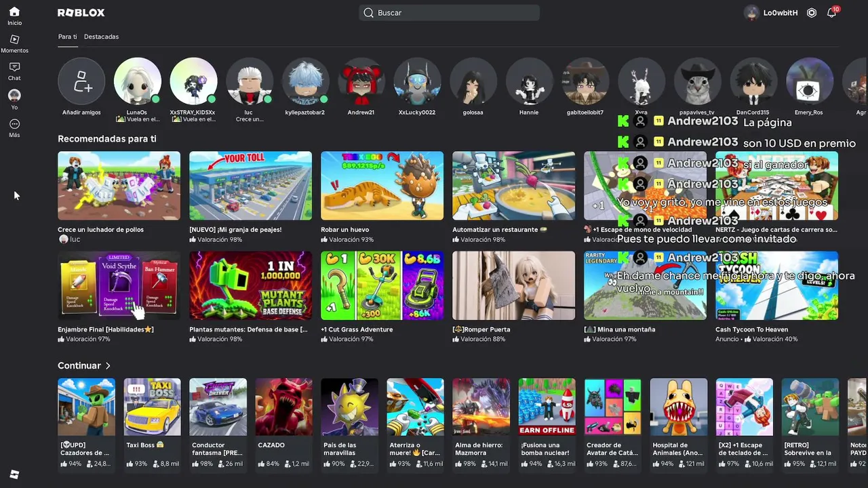Open friend LunaOs avatar
The image size is (868, 488).
pyautogui.click(x=138, y=81)
